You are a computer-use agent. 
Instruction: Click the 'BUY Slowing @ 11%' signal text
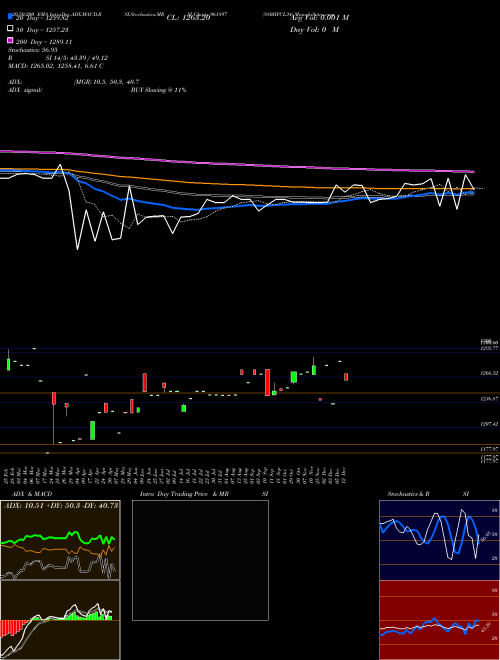(158, 90)
